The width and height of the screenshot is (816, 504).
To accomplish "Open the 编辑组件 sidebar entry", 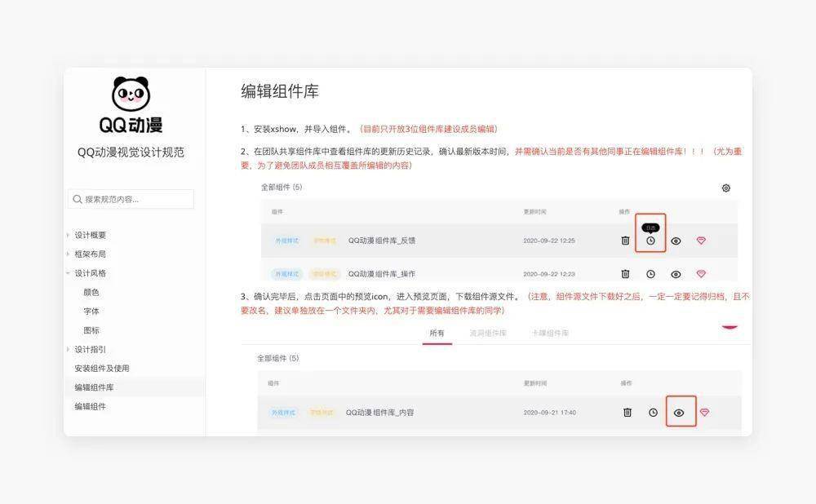I will [90, 406].
